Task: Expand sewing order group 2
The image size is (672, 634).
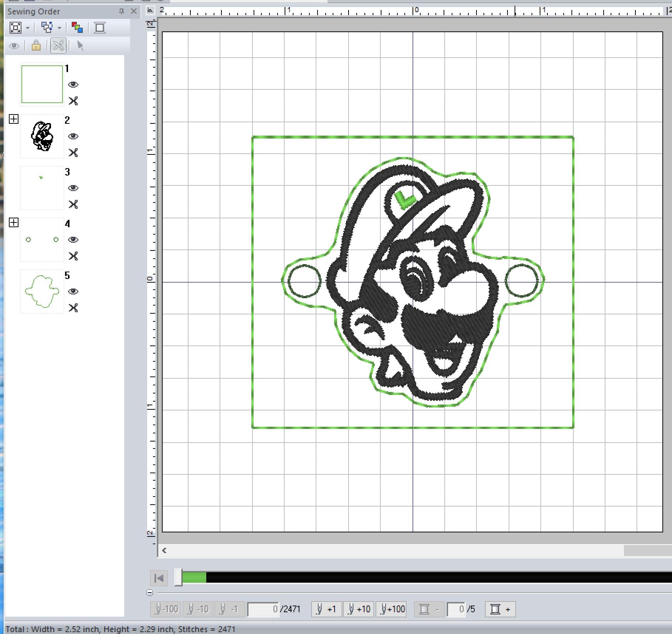Action: click(14, 119)
